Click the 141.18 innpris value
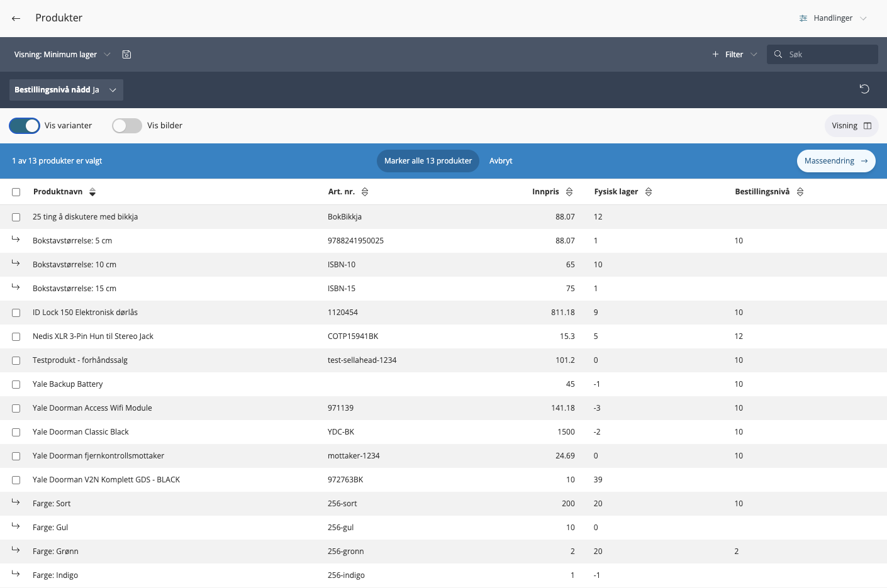Screen dimensions: 887x588 click(563, 408)
